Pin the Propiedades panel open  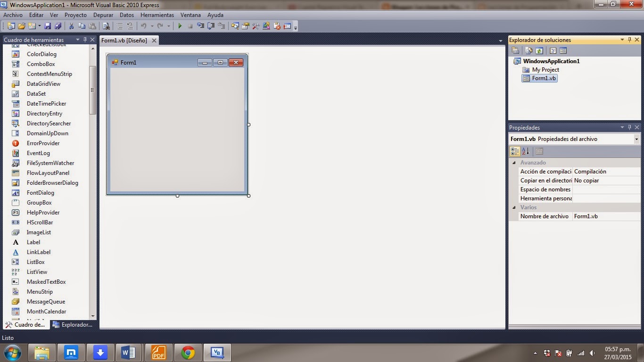coord(629,127)
